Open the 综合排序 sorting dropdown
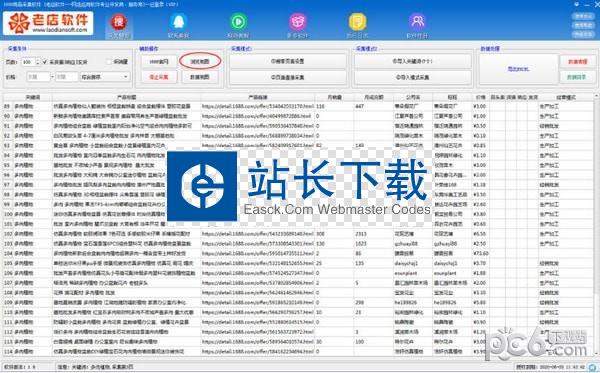The width and height of the screenshot is (600, 373). click(x=104, y=77)
